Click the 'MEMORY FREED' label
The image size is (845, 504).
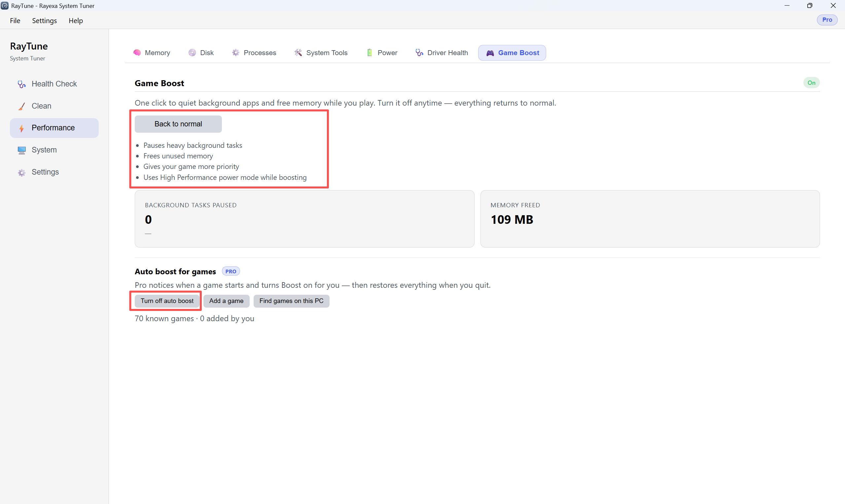pyautogui.click(x=515, y=205)
